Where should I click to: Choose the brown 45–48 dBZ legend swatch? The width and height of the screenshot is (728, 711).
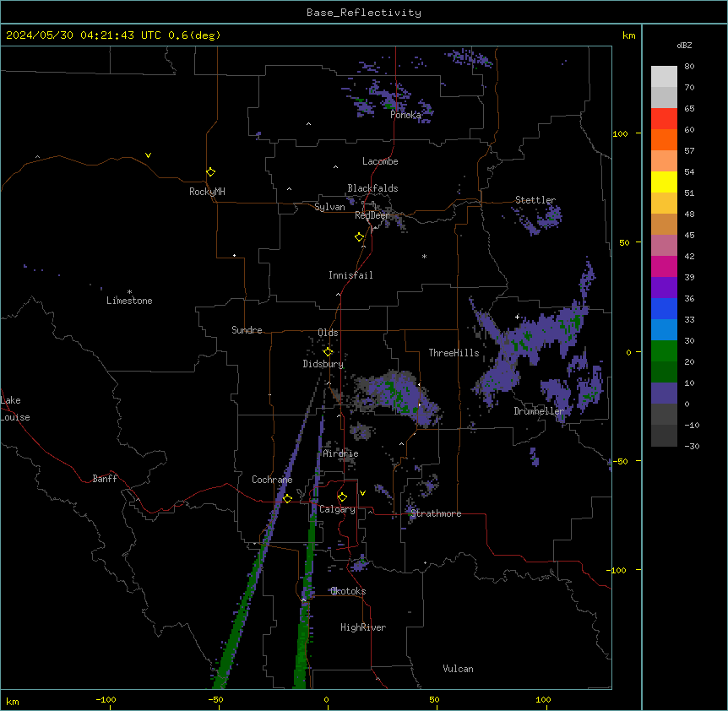click(664, 224)
